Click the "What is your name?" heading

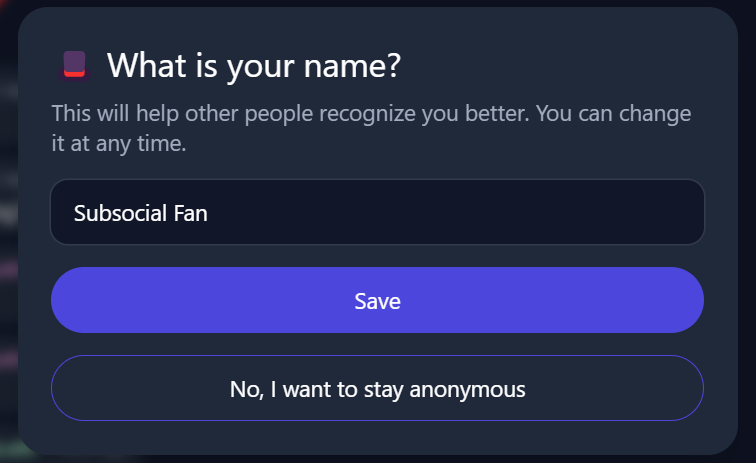click(253, 66)
